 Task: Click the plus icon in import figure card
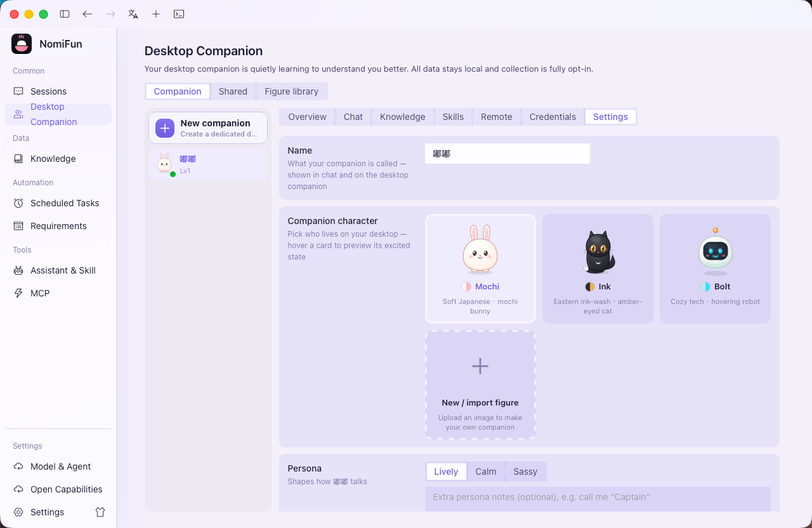[x=480, y=366]
